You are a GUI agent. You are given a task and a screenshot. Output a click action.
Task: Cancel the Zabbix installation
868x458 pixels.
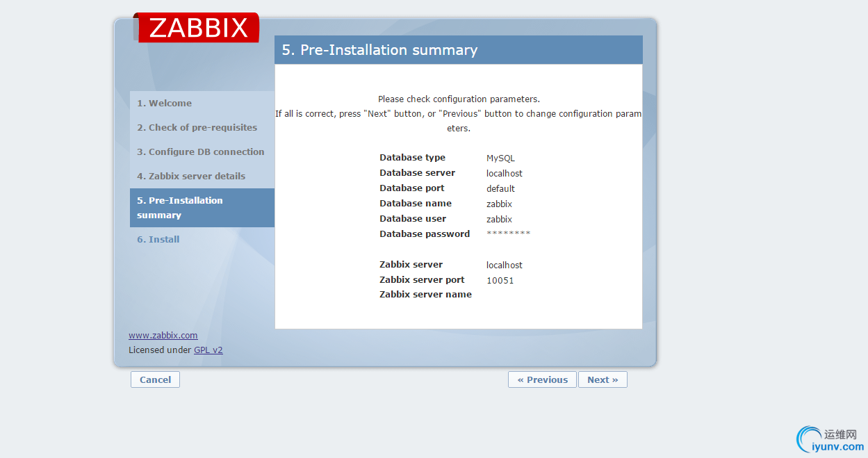(155, 379)
